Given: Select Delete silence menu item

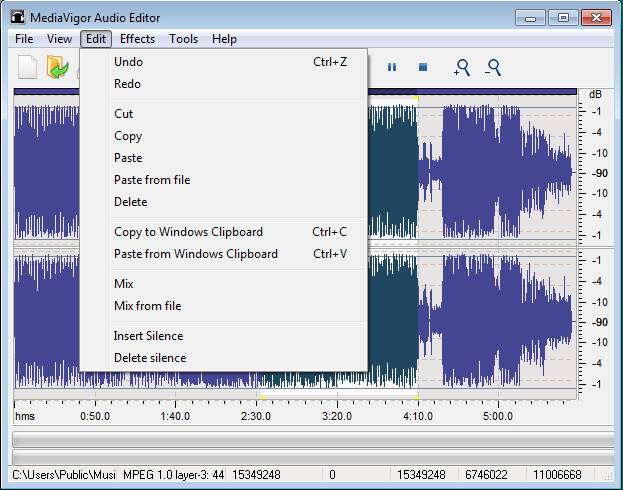Looking at the screenshot, I should [x=149, y=358].
